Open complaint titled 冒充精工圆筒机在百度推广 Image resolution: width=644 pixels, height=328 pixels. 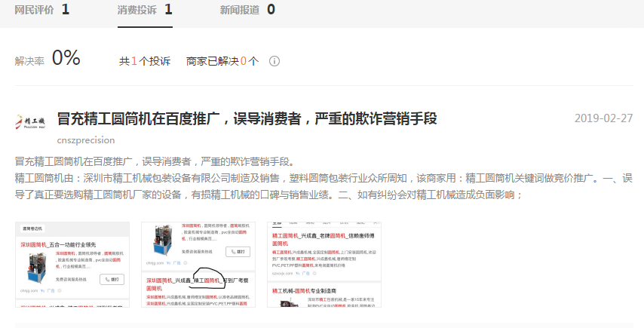click(x=247, y=118)
